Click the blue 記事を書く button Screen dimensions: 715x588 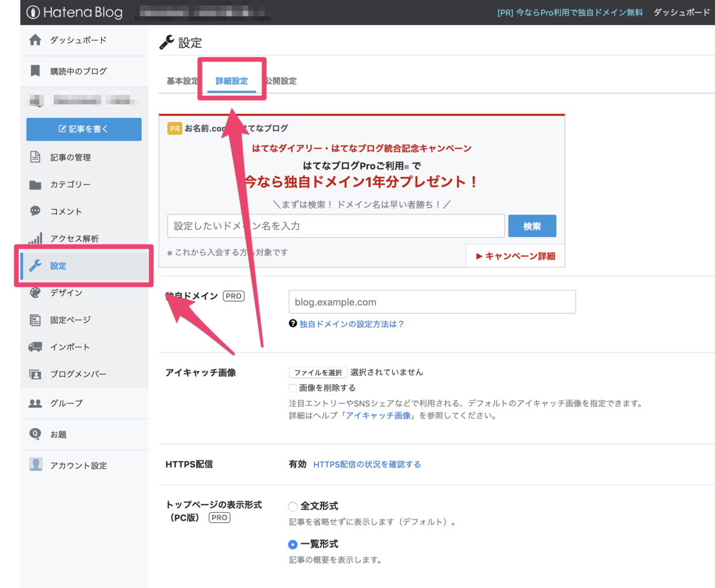(84, 129)
